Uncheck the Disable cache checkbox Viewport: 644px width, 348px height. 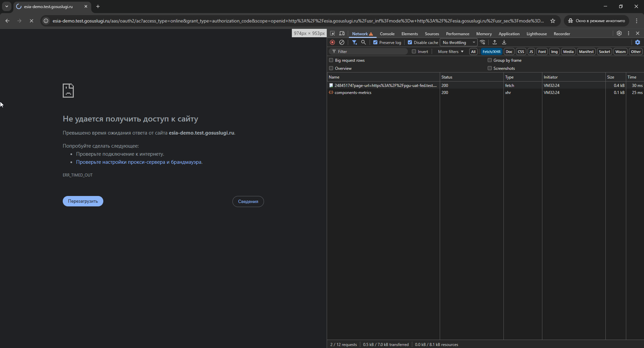[x=410, y=42]
